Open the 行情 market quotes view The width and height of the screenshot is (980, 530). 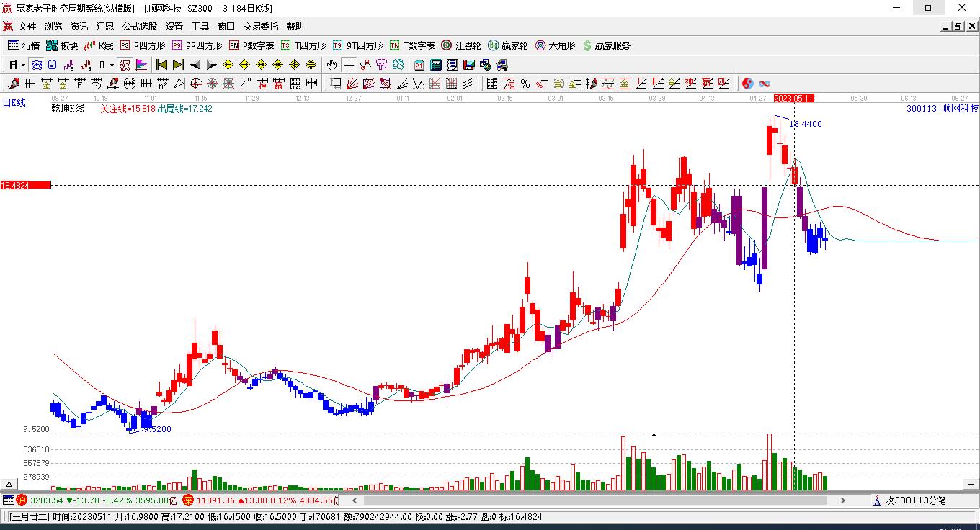pyautogui.click(x=24, y=45)
